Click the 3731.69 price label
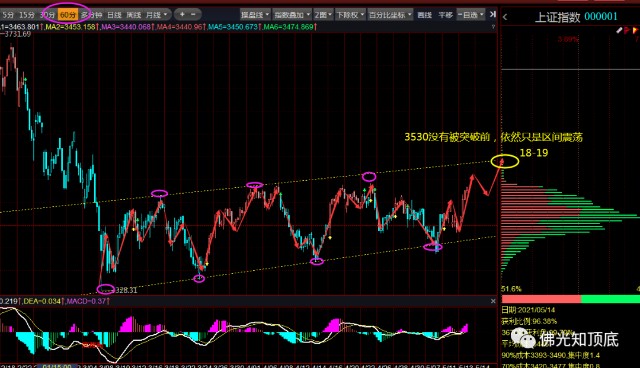This screenshot has height=368, width=640. click(x=17, y=34)
